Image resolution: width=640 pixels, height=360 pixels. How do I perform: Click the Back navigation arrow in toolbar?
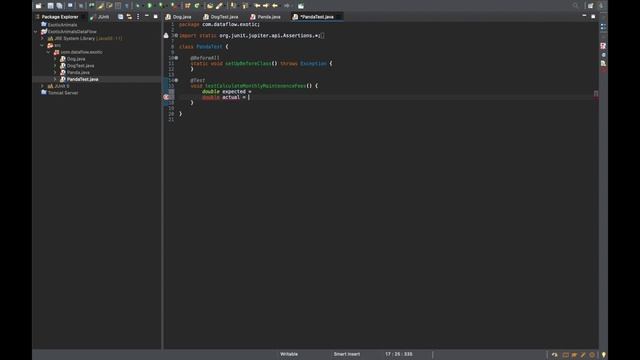tap(275, 6)
